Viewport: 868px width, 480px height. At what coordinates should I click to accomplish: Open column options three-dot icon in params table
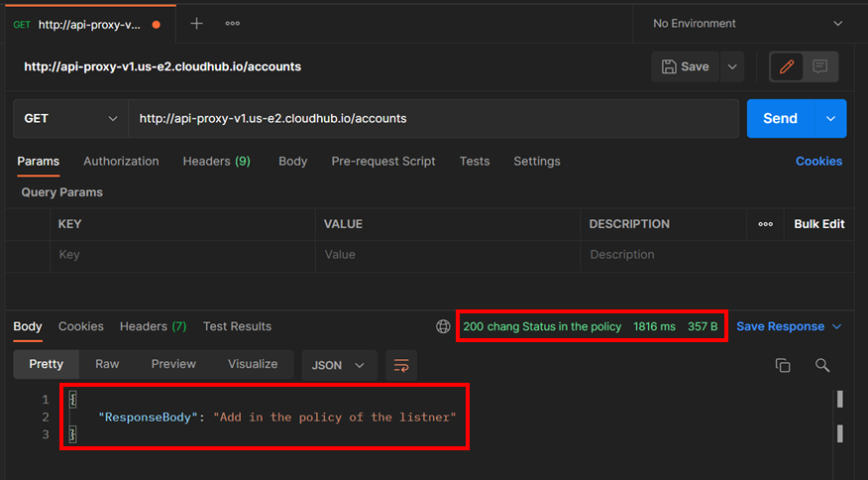pos(765,224)
